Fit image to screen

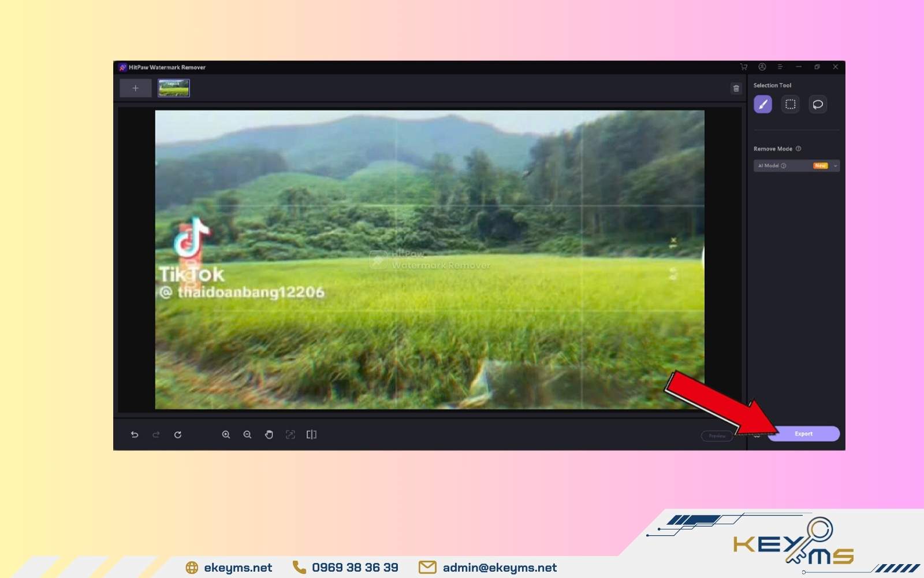coord(290,435)
